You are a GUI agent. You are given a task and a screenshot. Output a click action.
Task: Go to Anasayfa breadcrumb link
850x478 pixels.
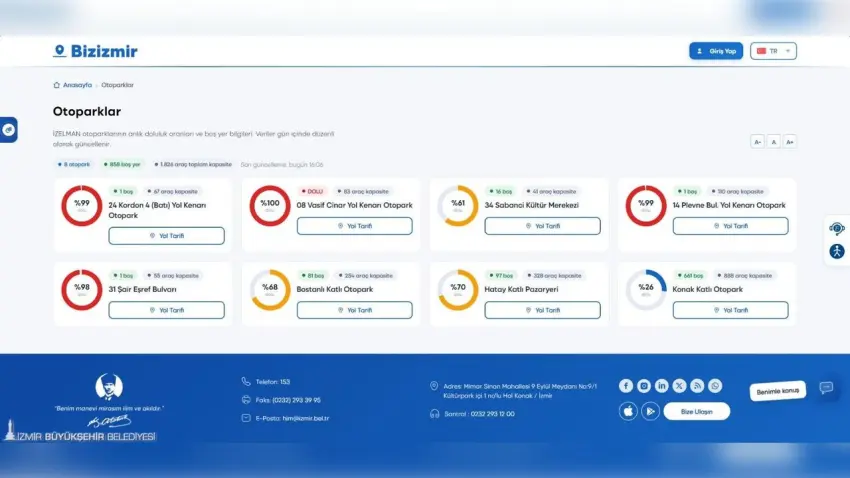(x=77, y=85)
